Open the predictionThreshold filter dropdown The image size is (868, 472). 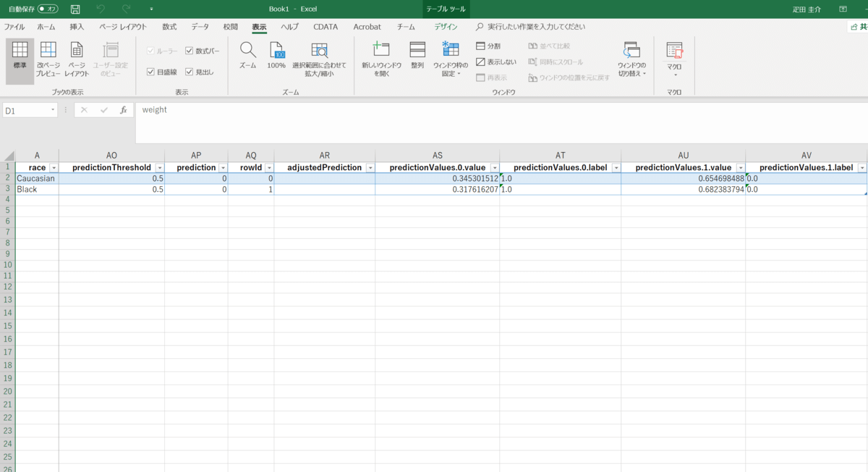pos(159,168)
